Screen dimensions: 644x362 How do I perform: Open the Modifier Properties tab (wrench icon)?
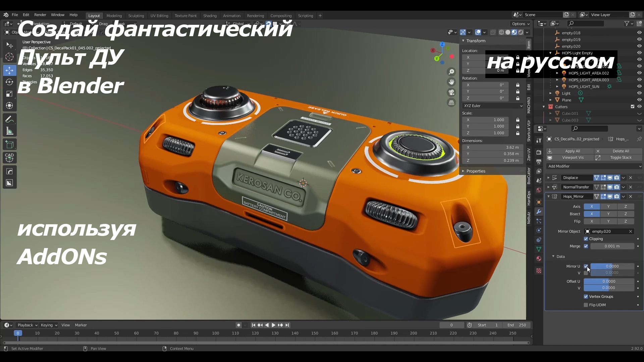[539, 212]
